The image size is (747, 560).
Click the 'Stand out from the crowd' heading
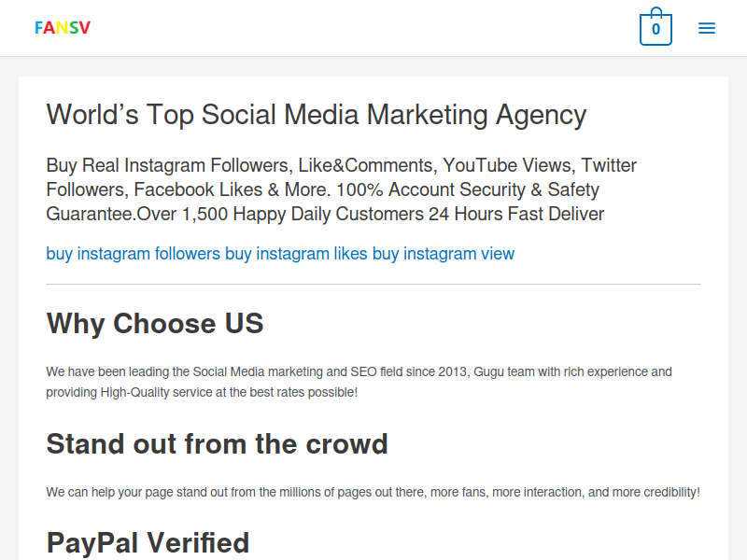[x=218, y=444]
